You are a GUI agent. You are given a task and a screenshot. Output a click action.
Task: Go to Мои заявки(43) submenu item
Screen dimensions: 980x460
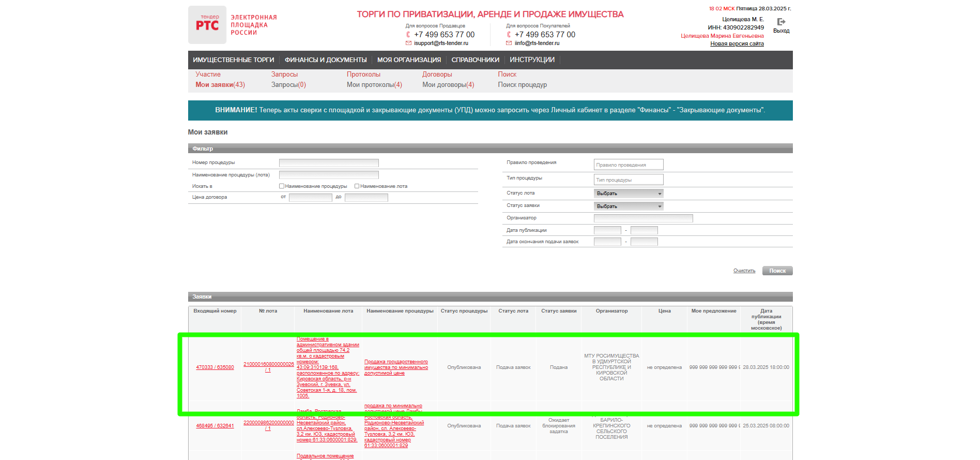[220, 85]
